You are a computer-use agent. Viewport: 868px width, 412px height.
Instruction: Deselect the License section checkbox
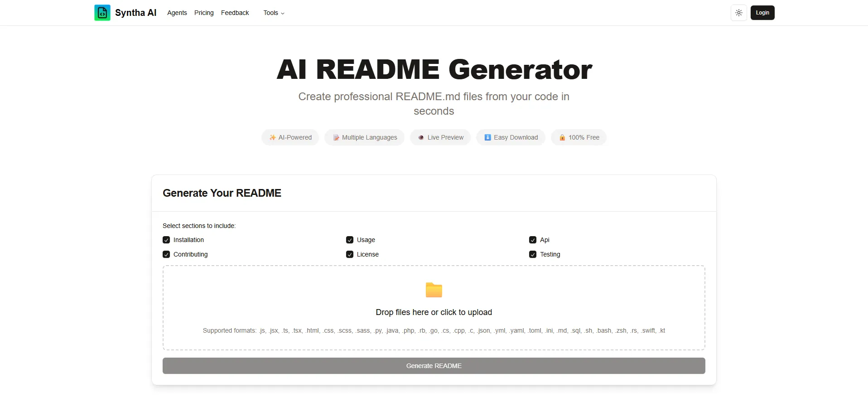pyautogui.click(x=350, y=254)
